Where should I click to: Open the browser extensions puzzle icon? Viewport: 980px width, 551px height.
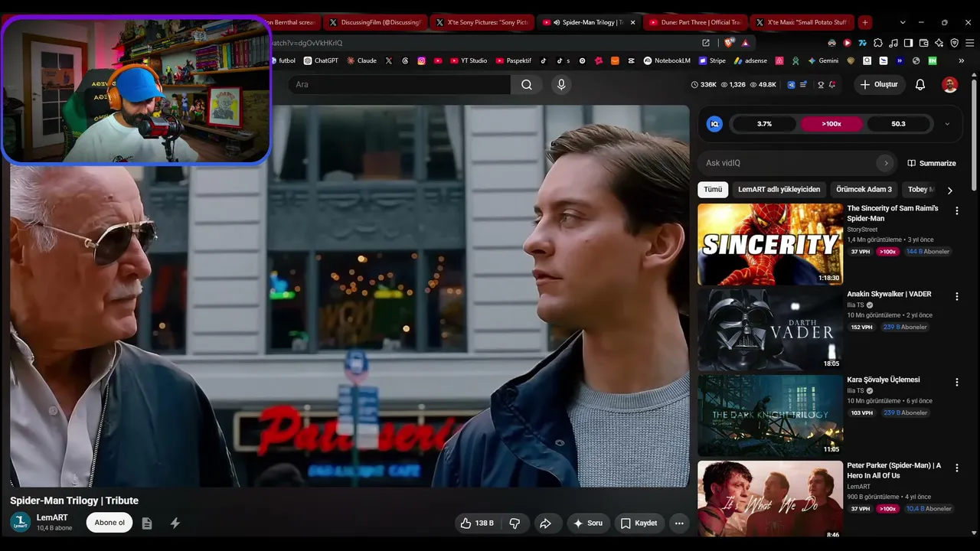pyautogui.click(x=878, y=43)
